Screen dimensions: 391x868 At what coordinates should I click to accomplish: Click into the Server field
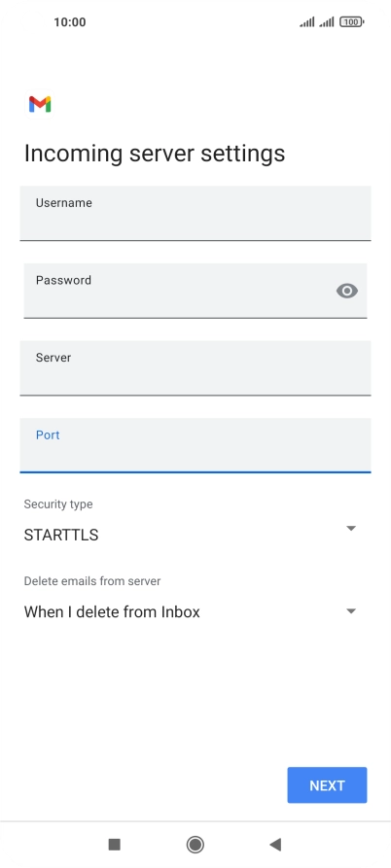[x=195, y=368]
